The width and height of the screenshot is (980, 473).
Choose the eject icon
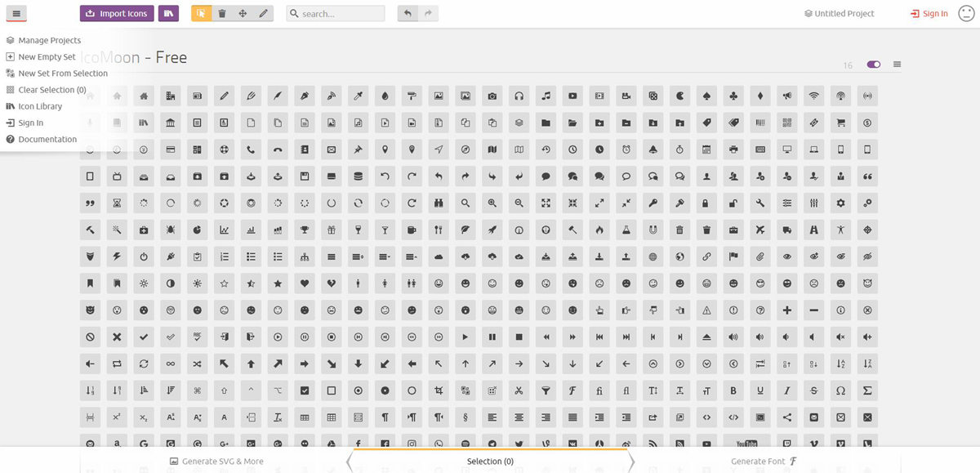click(706, 337)
